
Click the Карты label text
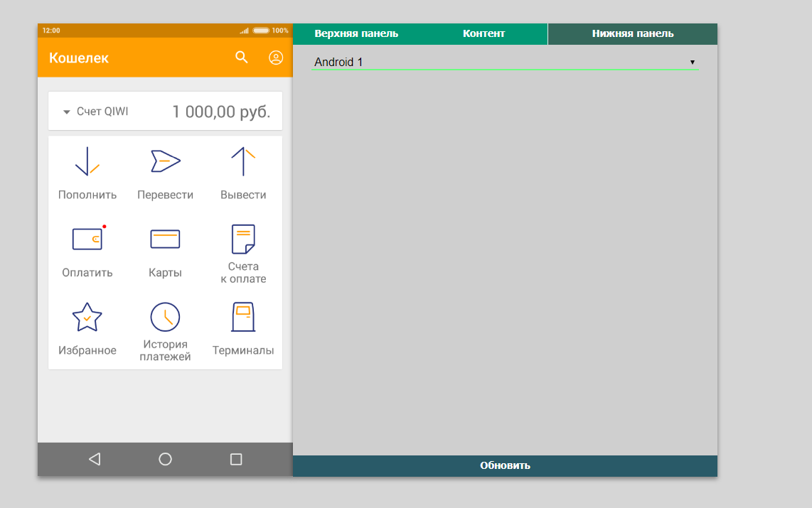click(x=165, y=273)
